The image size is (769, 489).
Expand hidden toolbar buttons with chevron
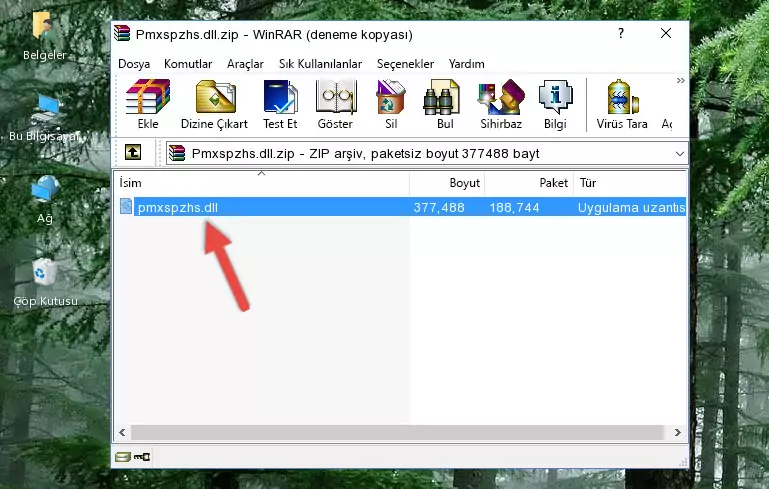click(680, 80)
